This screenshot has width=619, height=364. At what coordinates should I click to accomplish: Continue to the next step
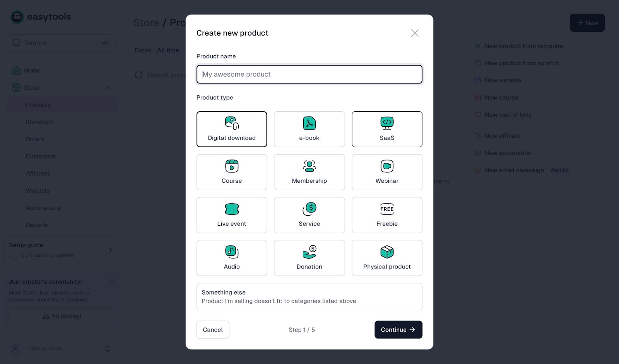(398, 330)
